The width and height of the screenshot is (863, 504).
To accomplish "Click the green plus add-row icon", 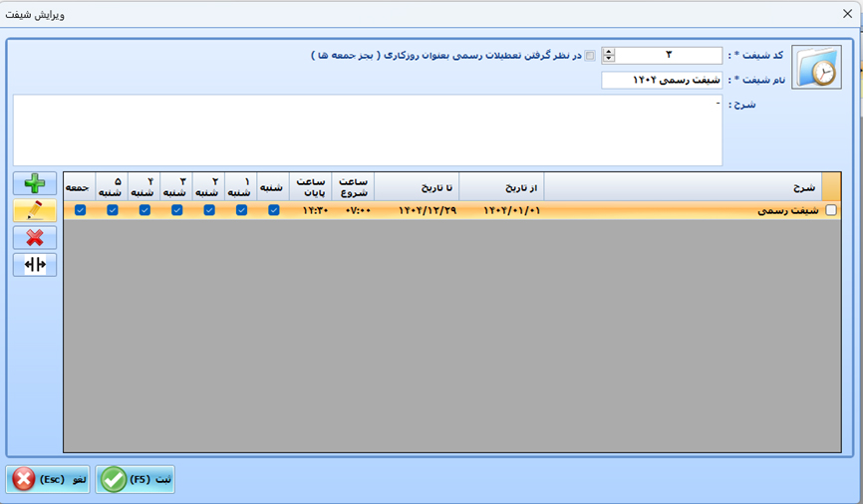I will click(35, 183).
